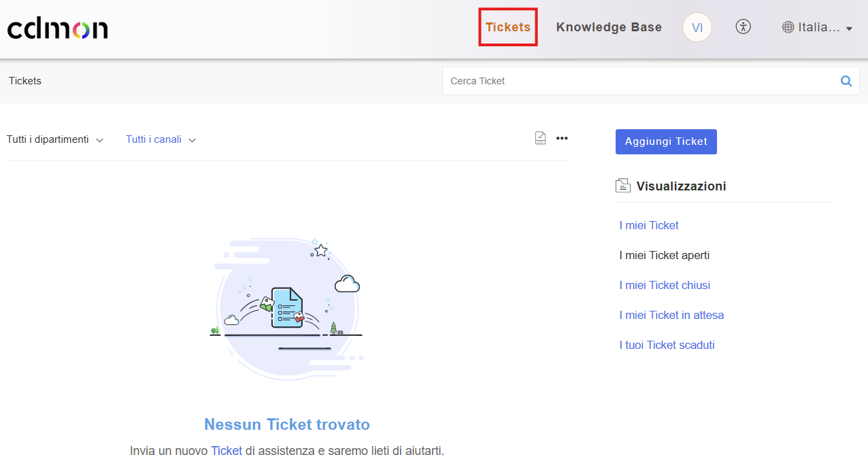Click the globe language icon

click(x=788, y=28)
